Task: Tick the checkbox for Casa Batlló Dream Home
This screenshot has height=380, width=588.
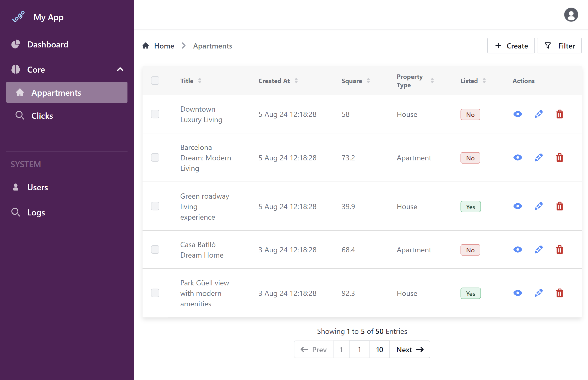Action: (155, 250)
